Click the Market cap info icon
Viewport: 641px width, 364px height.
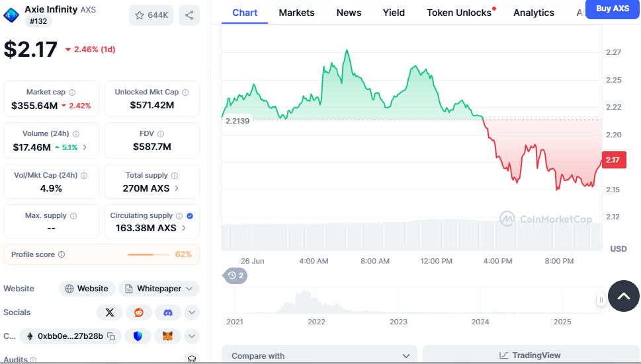[x=72, y=92]
